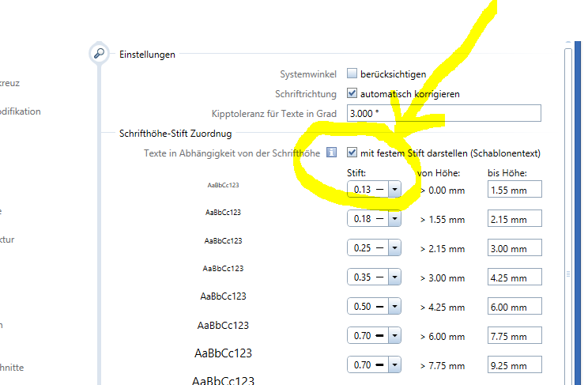Screen dimensions: 588x385
Task: Open Stift dropdown in the > 6.00 mm row
Action: click(x=394, y=335)
